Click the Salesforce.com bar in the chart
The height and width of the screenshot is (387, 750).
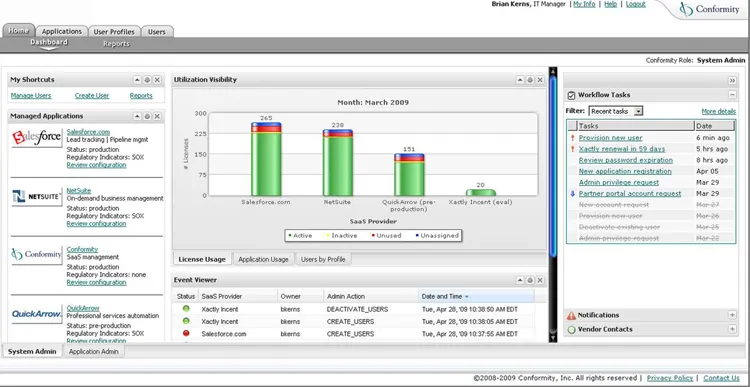(x=266, y=159)
